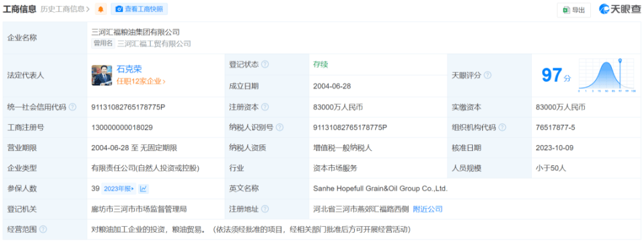Click approval date 2023-10-09
This screenshot has width=644, height=247.
coord(555,148)
